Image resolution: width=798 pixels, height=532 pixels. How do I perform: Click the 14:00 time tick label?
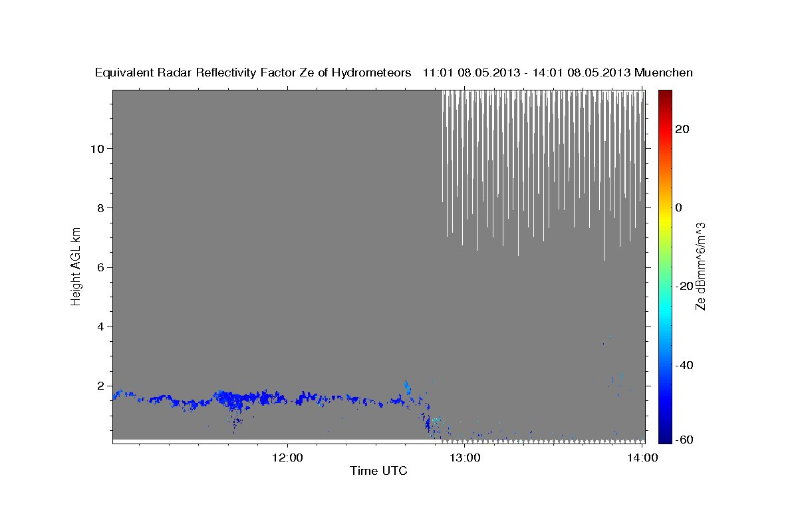[x=642, y=458]
